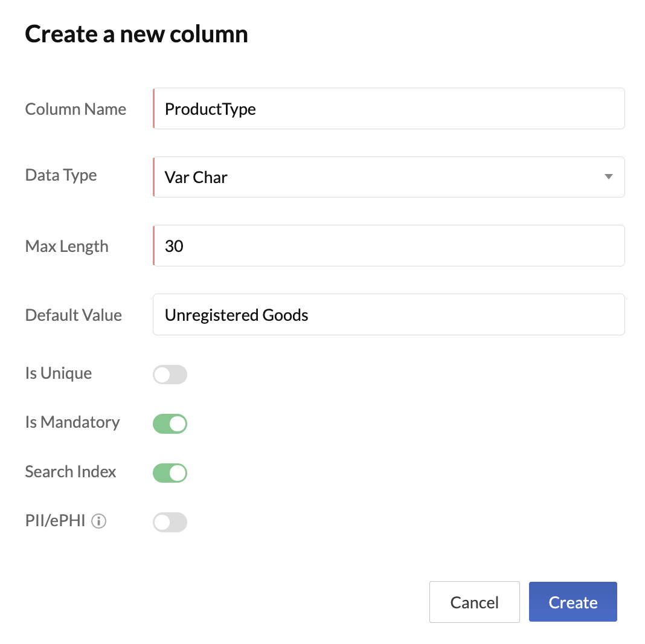Click the PII/ePHI info icon

pos(98,521)
